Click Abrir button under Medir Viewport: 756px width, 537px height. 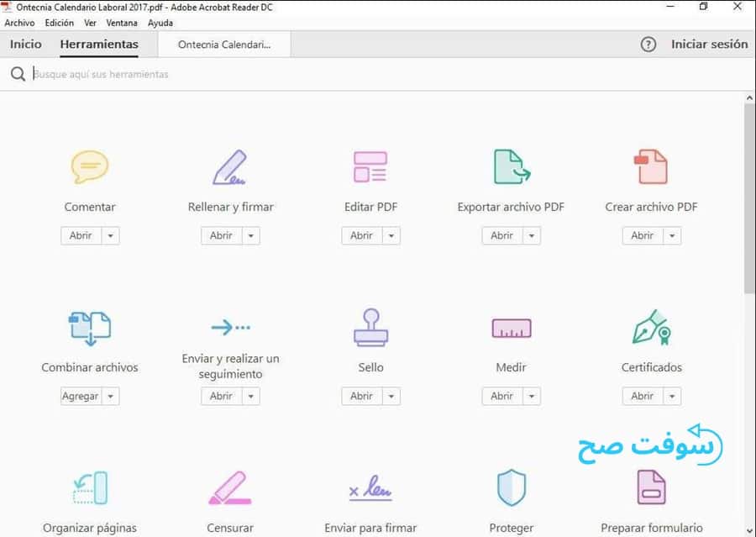tap(502, 396)
